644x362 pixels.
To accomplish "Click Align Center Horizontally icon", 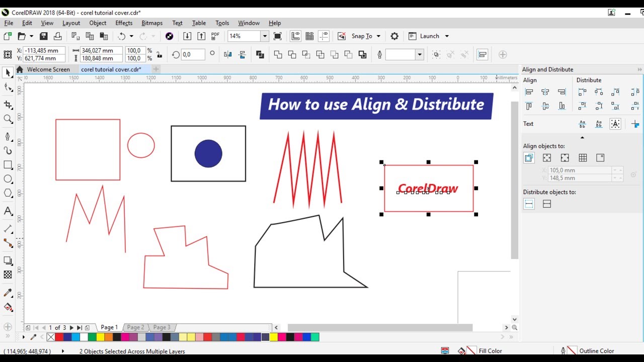I will (x=545, y=92).
